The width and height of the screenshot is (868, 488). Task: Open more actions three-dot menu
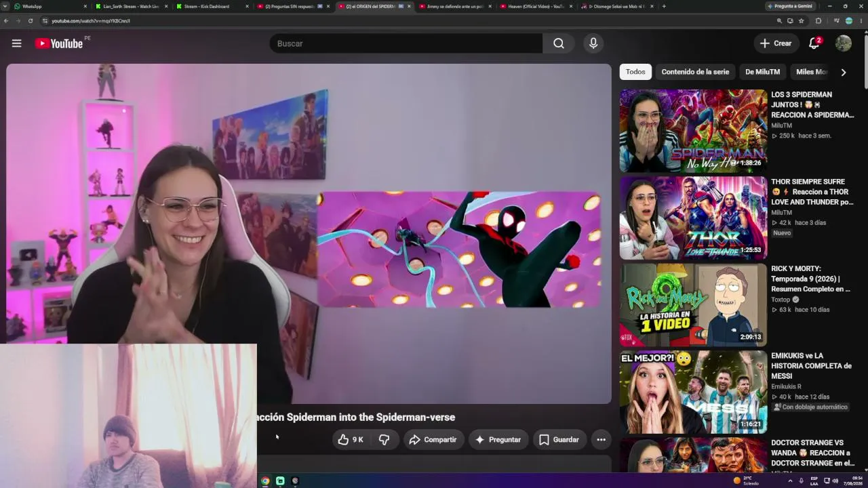(x=601, y=440)
